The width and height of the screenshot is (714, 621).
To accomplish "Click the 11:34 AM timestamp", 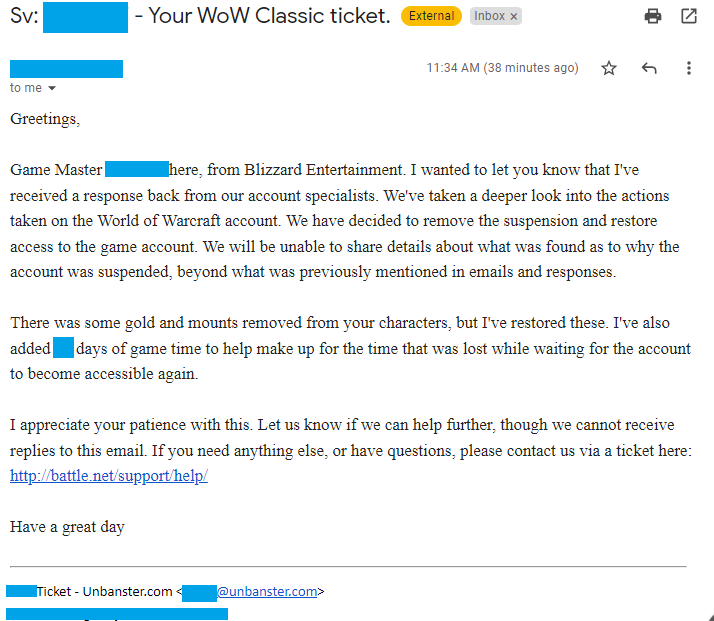I will (x=502, y=68).
